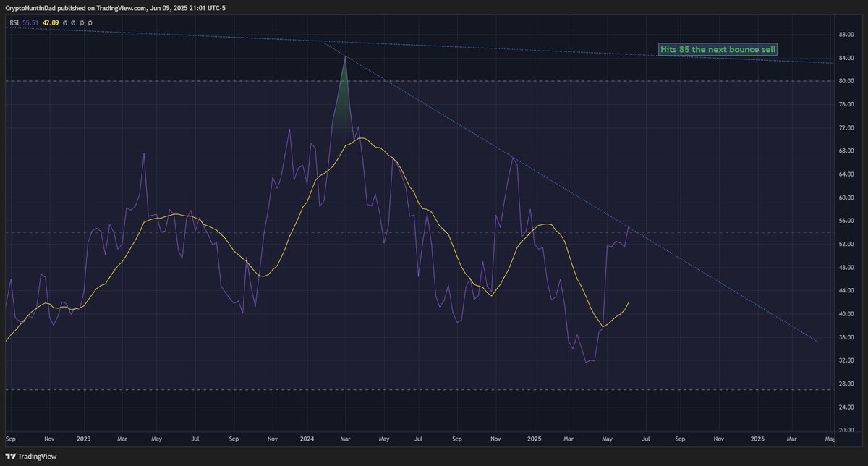
Task: Click the 72.00 price scale label
Action: (x=848, y=127)
